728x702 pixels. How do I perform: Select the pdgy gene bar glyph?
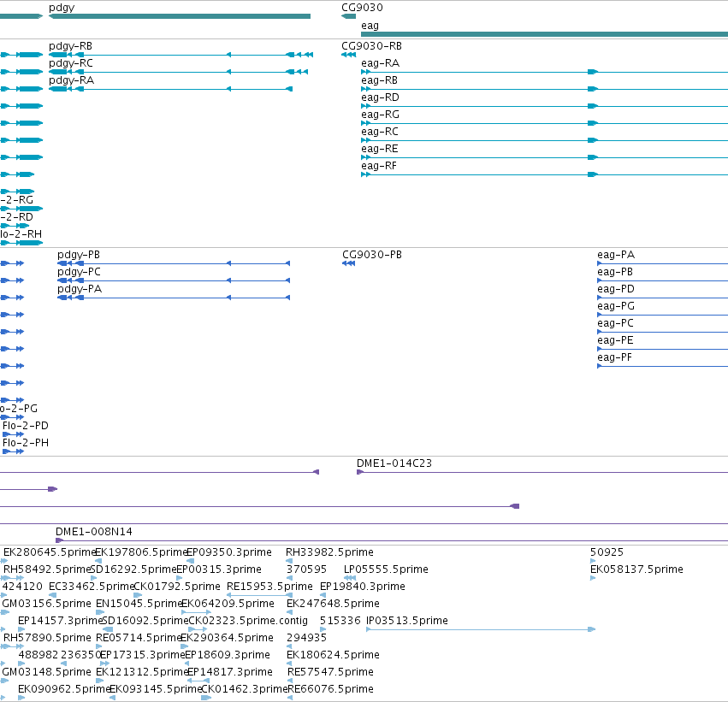180,16
